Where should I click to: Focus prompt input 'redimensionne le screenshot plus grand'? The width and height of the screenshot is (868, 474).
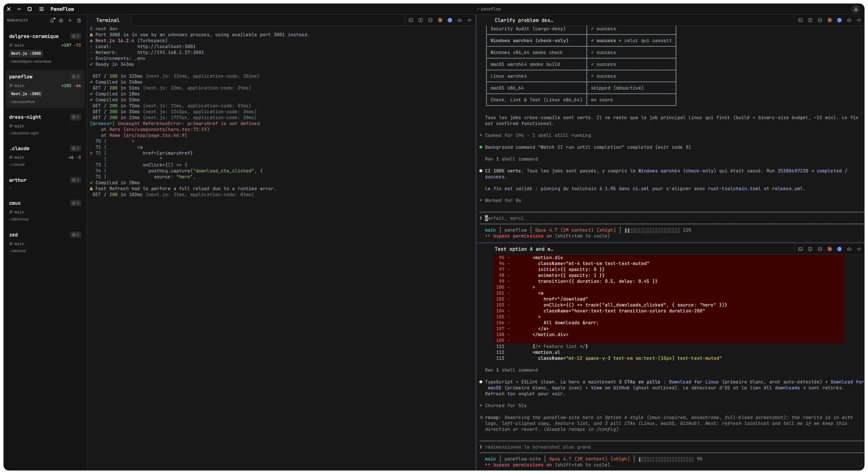[x=672, y=447]
